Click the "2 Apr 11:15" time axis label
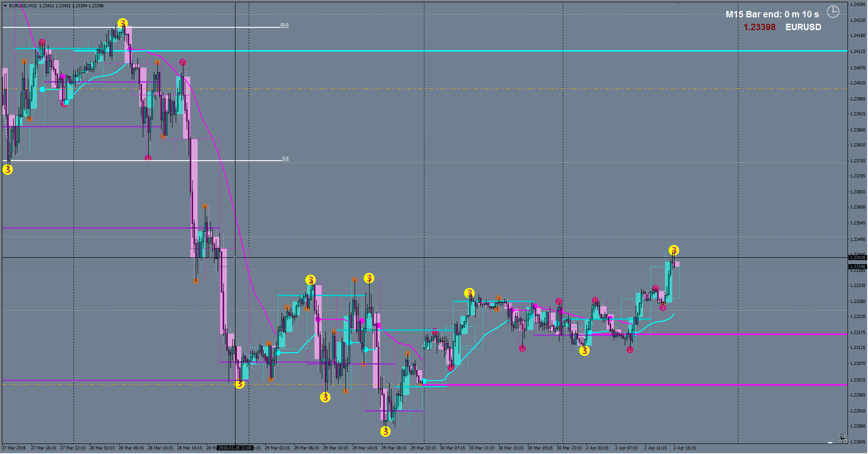 (x=655, y=448)
